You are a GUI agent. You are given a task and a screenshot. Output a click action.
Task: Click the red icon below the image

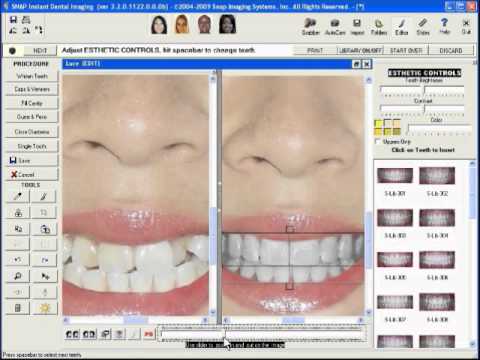tap(149, 334)
